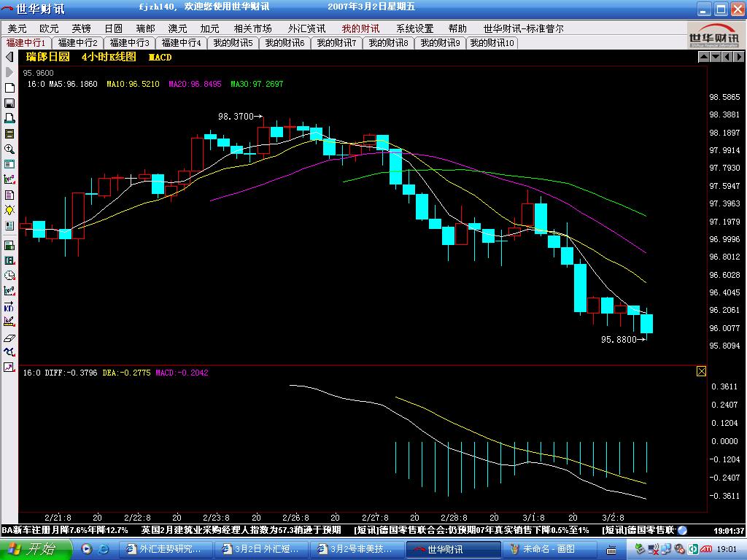Image resolution: width=747 pixels, height=560 pixels.
Task: Click Internet Explorer quick launch icon
Action: (x=102, y=549)
